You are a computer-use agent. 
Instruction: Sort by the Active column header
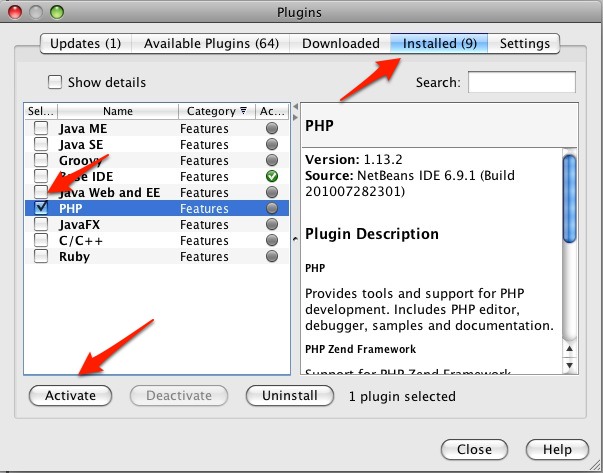pyautogui.click(x=272, y=111)
